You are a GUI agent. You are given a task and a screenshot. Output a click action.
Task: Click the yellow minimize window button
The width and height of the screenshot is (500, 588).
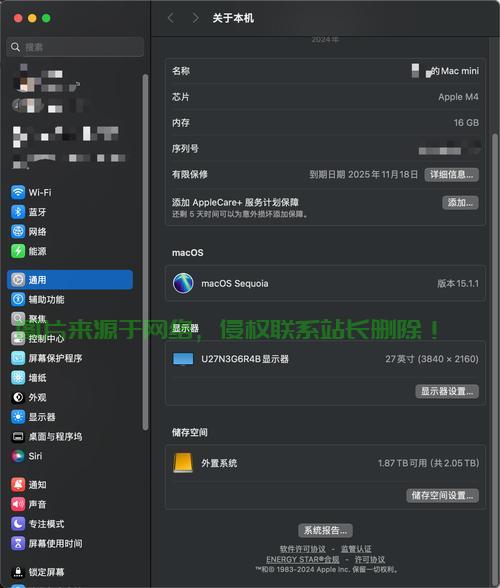tap(32, 18)
